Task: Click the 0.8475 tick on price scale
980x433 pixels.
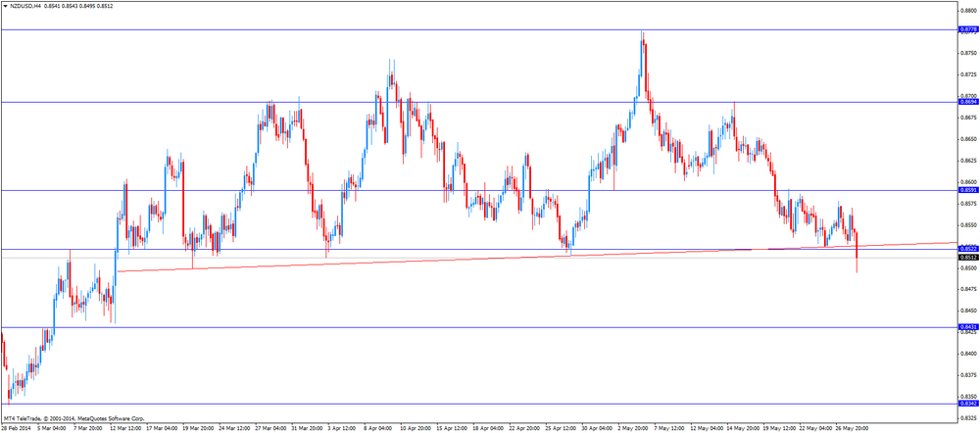Action: coord(969,289)
